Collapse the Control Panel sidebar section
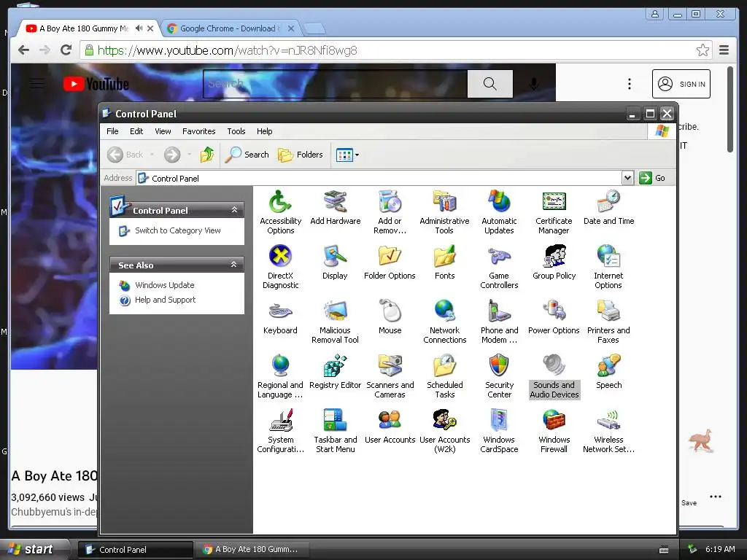The height and width of the screenshot is (560, 747). (234, 210)
